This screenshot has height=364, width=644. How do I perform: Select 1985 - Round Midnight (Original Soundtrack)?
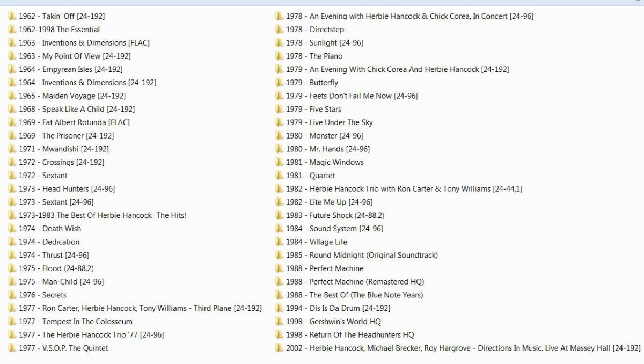click(x=361, y=255)
